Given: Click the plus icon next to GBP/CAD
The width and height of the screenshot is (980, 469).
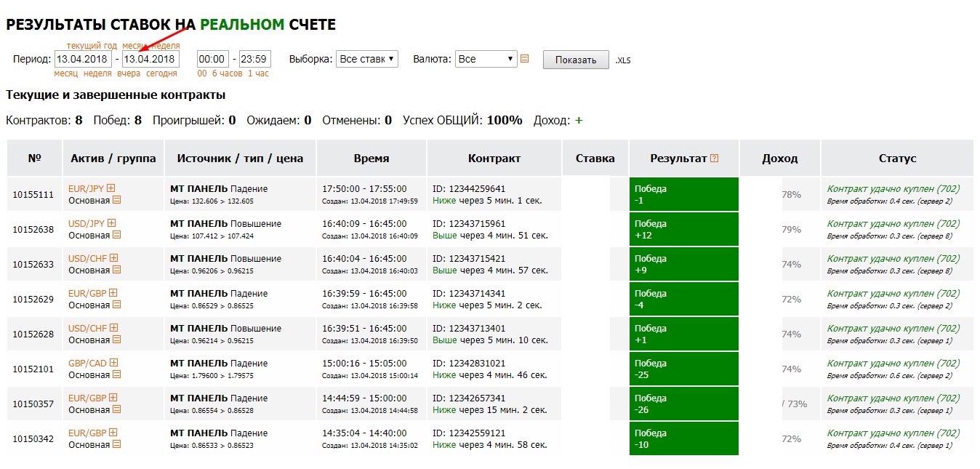Looking at the screenshot, I should point(113,363).
